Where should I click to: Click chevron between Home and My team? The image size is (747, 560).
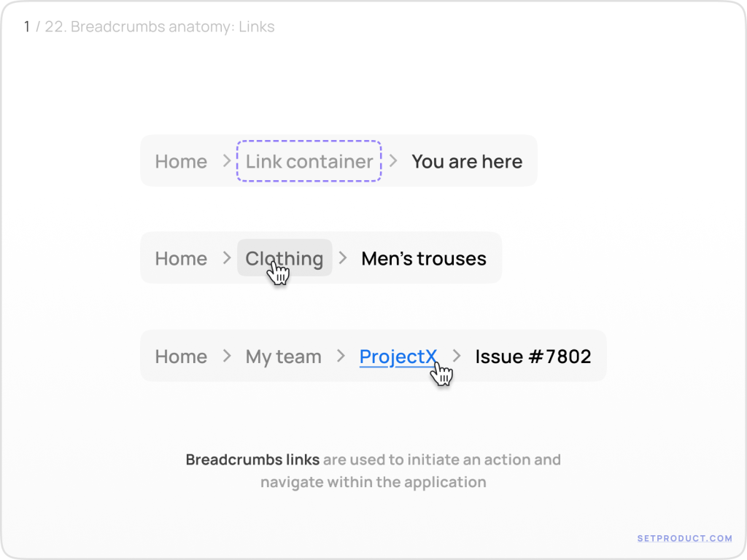226,356
